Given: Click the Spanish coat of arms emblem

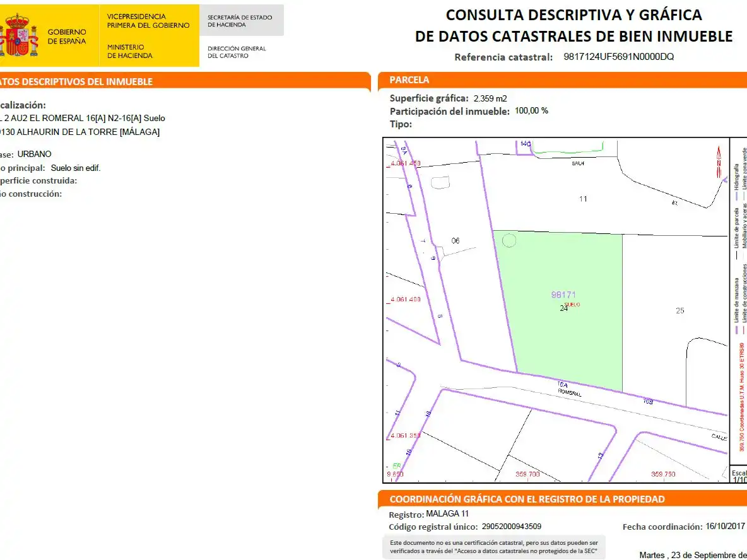Looking at the screenshot, I should coord(18,36).
